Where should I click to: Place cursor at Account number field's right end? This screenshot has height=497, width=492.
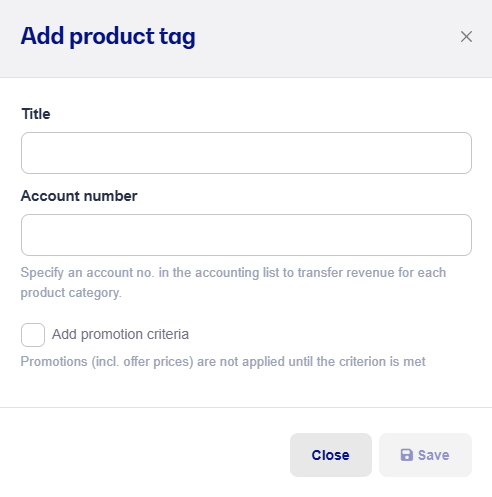coord(466,235)
